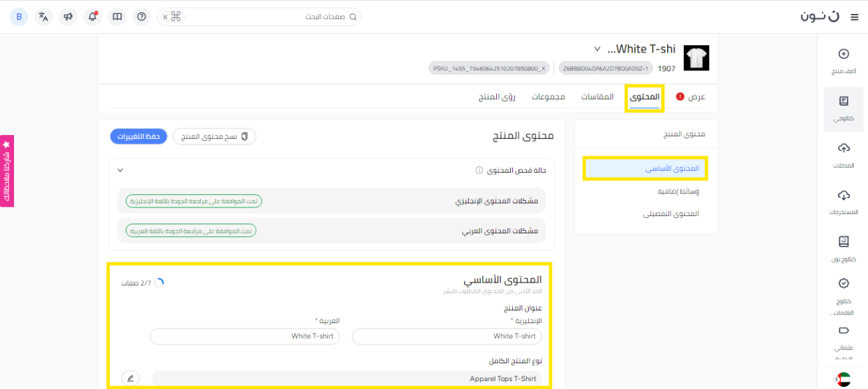Click the حفظ التغييرات button
Image resolution: width=868 pixels, height=389 pixels.
click(x=138, y=136)
